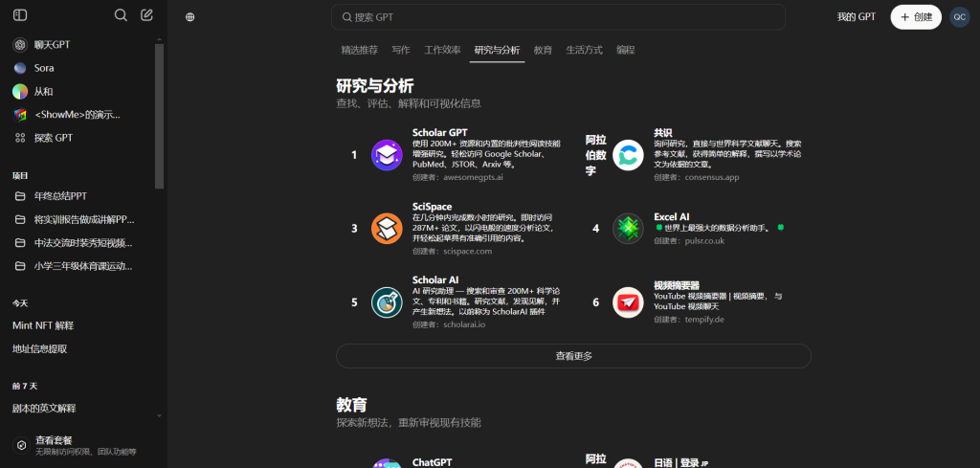Click the 研究与分析 section heading
The image size is (980, 468).
(x=375, y=85)
